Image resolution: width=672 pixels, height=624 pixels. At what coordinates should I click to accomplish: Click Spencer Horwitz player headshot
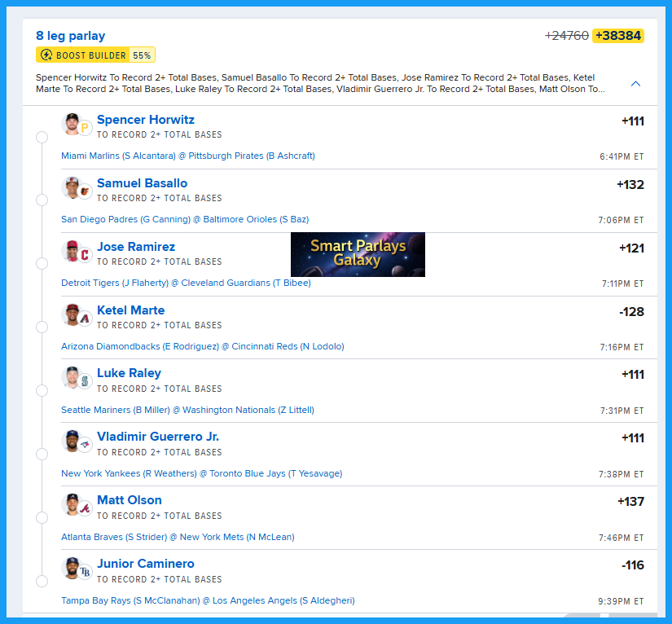click(72, 124)
